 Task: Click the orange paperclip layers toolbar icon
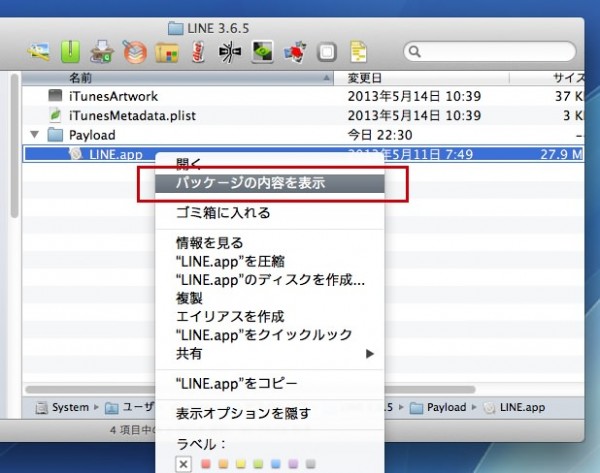coord(135,52)
